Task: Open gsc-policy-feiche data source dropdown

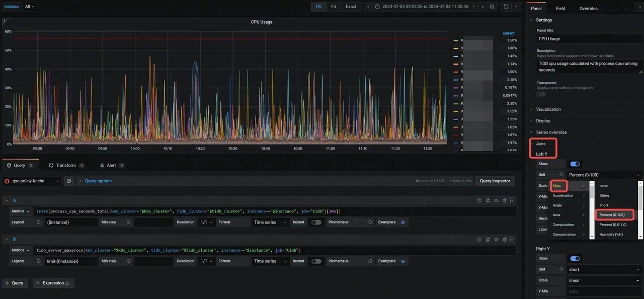Action: [x=32, y=181]
